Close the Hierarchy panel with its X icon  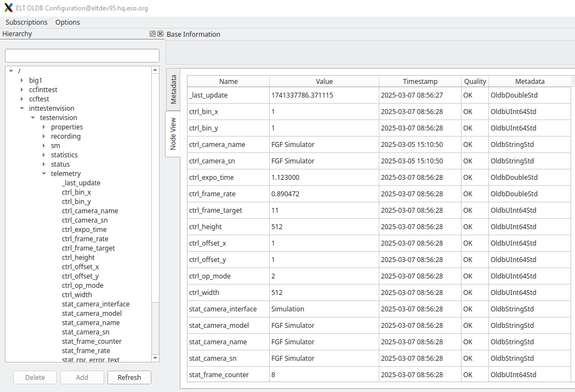coord(160,33)
